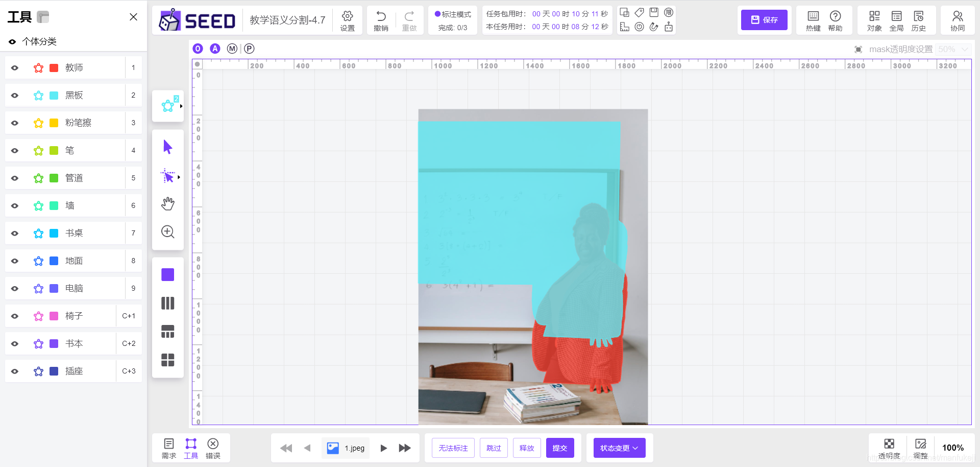Choose the three-column layout icon
980x467 pixels.
click(167, 303)
